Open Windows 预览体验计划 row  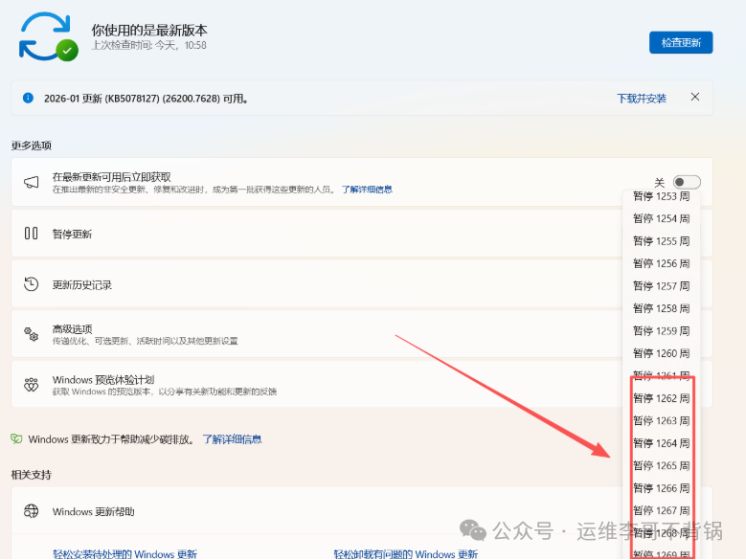(x=317, y=385)
